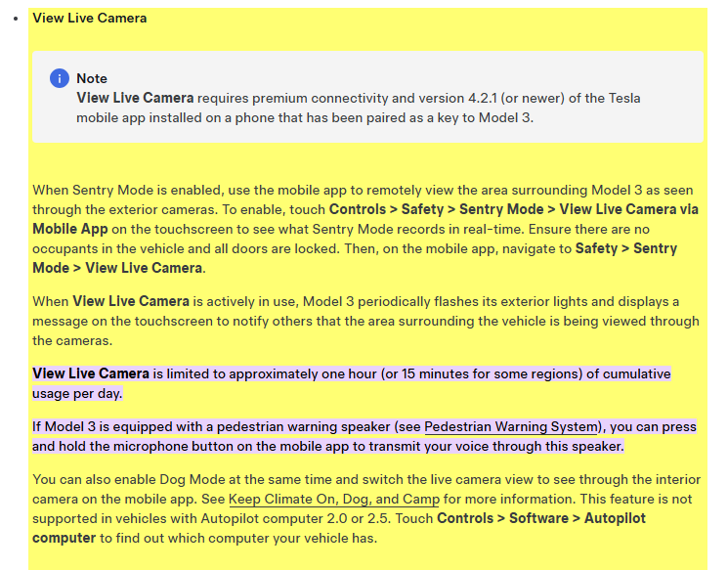Click 'Autopilot computer 2.0 or 2.5' text

[x=296, y=518]
